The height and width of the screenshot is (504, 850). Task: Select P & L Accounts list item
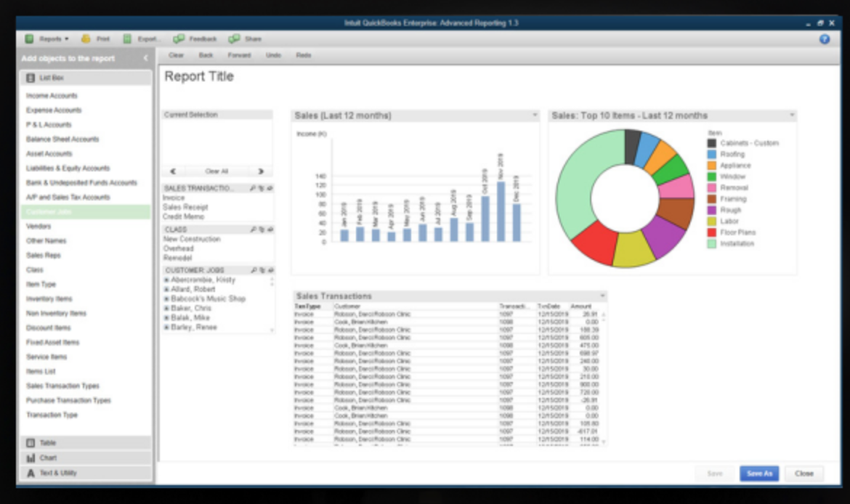pyautogui.click(x=49, y=125)
